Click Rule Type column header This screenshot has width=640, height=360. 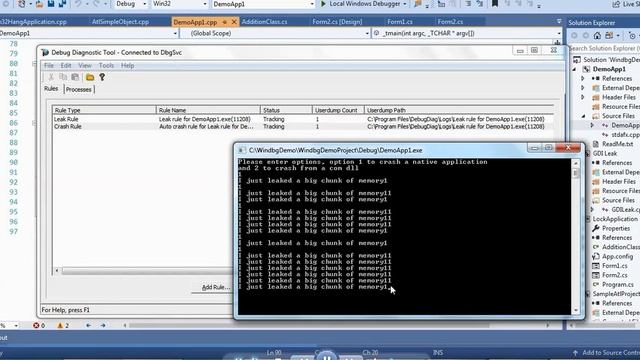tap(104, 110)
